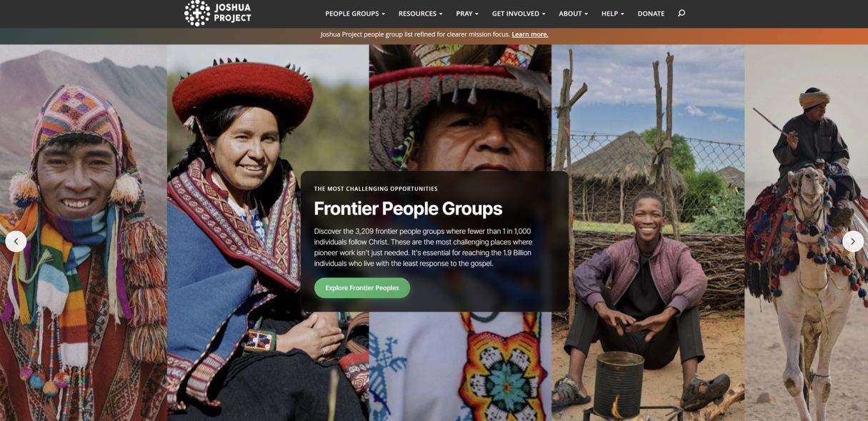Expand the About menu
868x421 pixels.
click(573, 14)
